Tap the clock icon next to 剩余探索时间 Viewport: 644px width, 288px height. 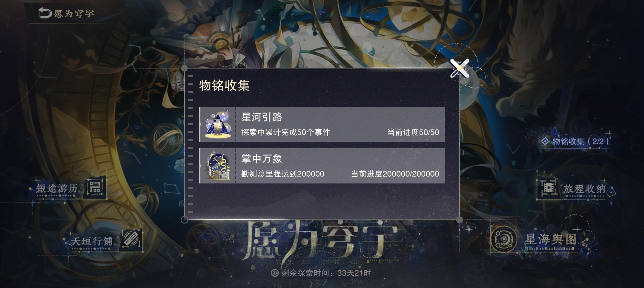coord(274,273)
